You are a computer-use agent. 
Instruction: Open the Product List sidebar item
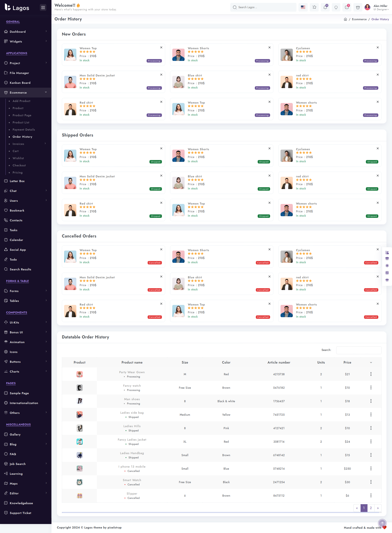tap(21, 123)
